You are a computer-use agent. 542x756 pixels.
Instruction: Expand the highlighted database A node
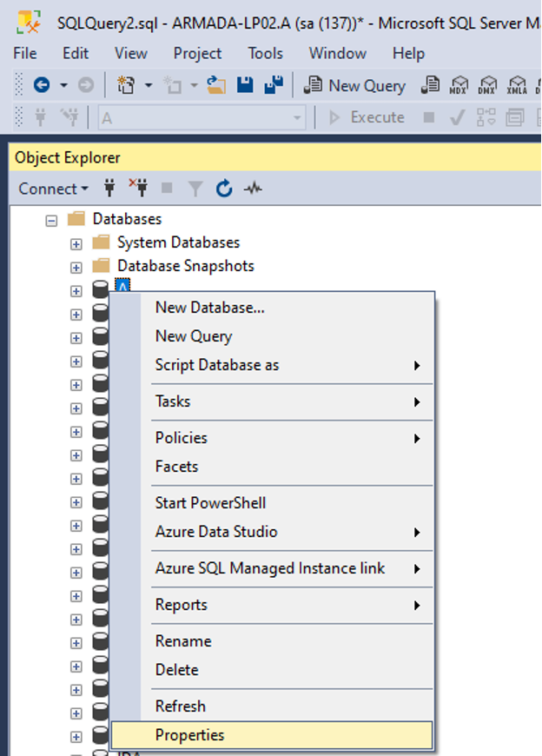point(76,291)
